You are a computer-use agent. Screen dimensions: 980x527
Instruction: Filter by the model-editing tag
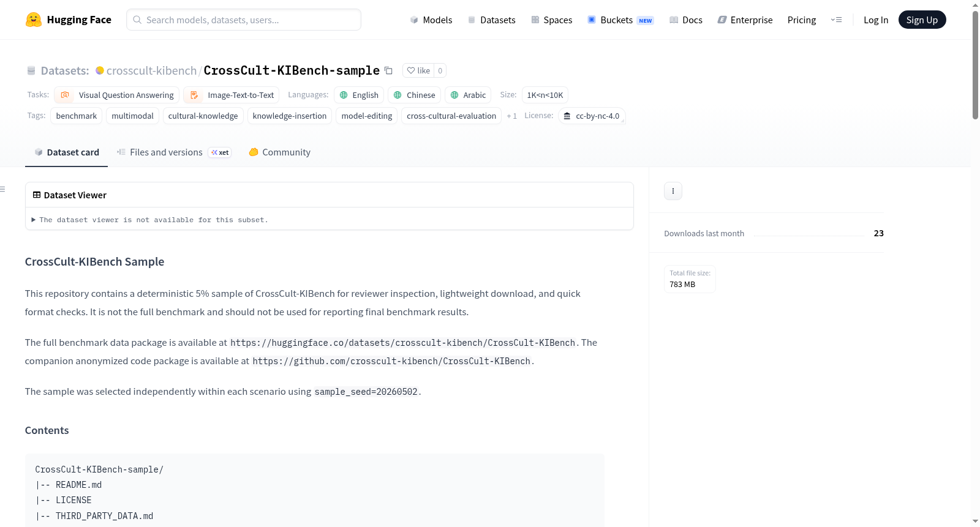367,116
